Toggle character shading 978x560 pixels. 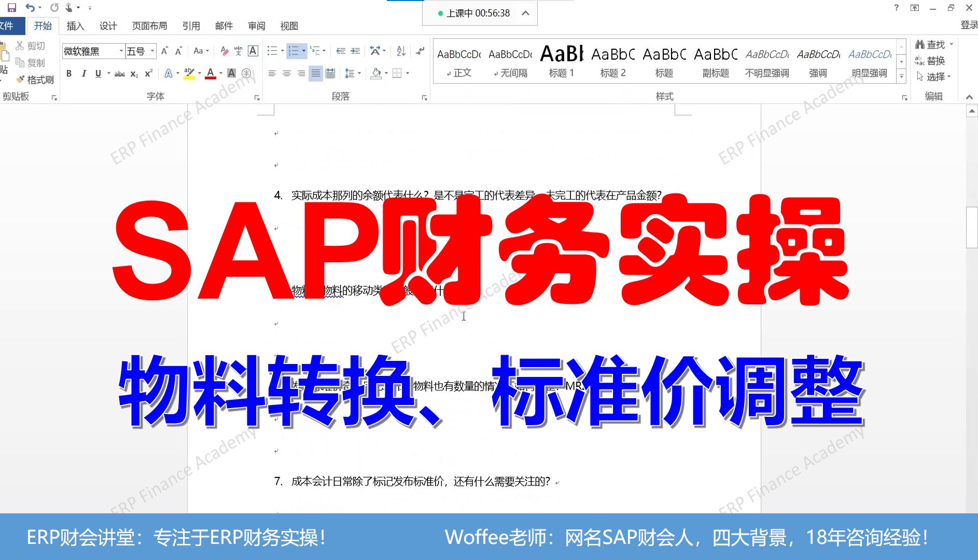232,74
